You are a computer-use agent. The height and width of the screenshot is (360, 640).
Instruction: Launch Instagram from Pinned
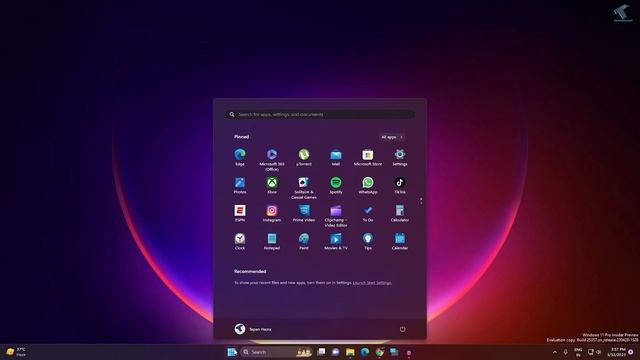click(272, 213)
